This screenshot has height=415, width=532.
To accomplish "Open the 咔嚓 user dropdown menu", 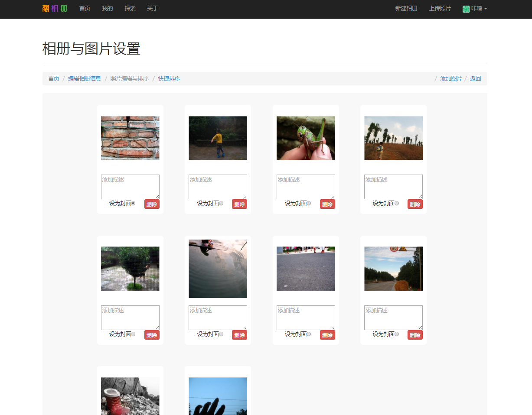I will (475, 9).
